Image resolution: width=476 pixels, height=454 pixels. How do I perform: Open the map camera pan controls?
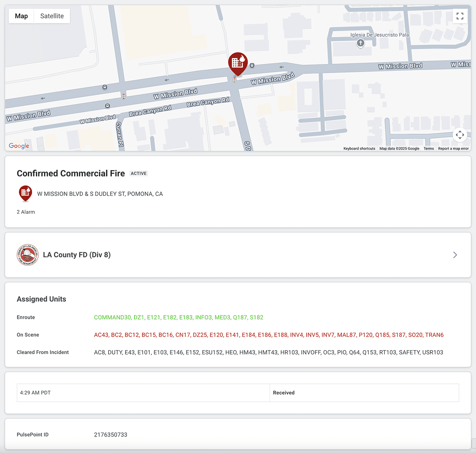[460, 135]
